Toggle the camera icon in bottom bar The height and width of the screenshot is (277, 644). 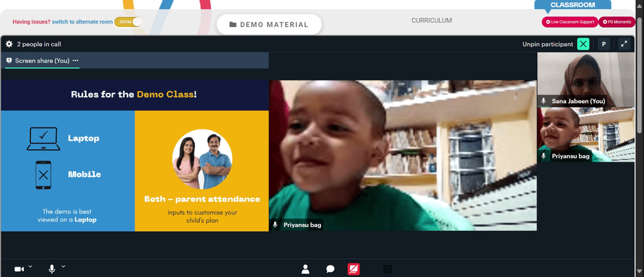(19, 269)
